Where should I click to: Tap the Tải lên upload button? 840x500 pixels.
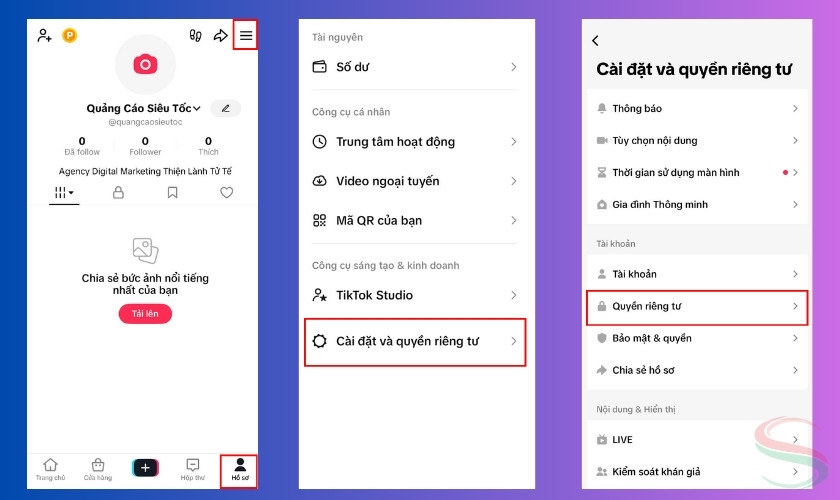145,314
